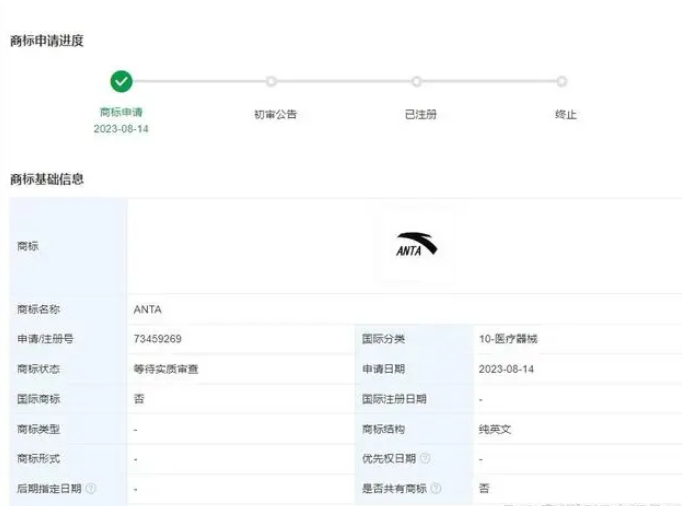Click the 商标类型 row label

point(38,429)
